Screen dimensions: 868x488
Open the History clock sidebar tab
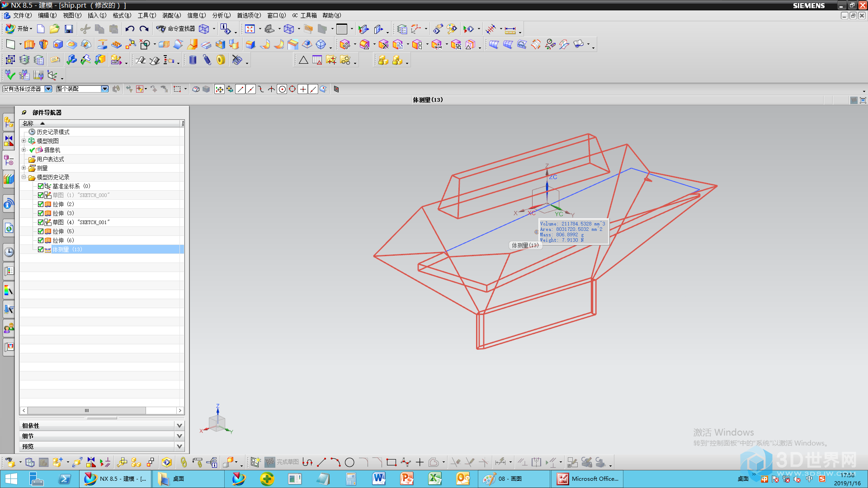tap(9, 252)
